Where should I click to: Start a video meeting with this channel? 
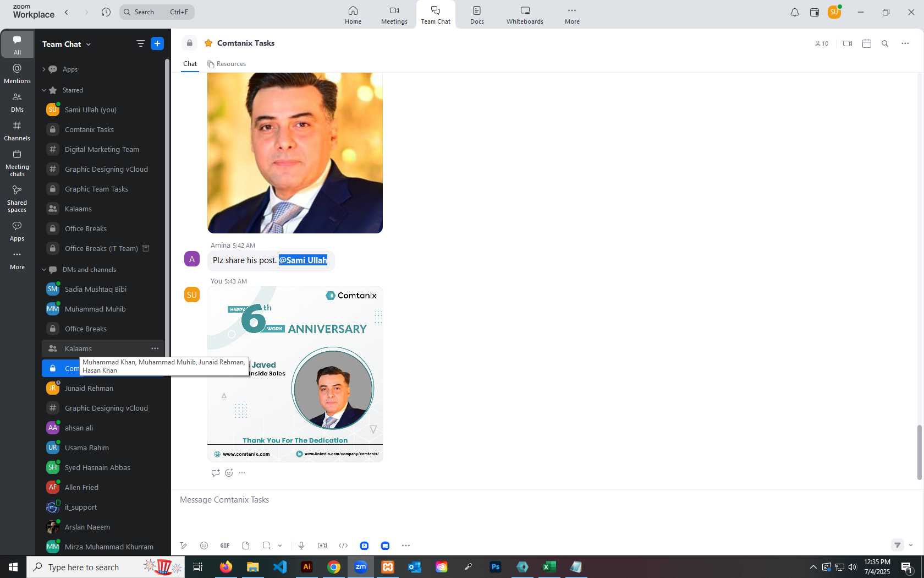pyautogui.click(x=848, y=43)
